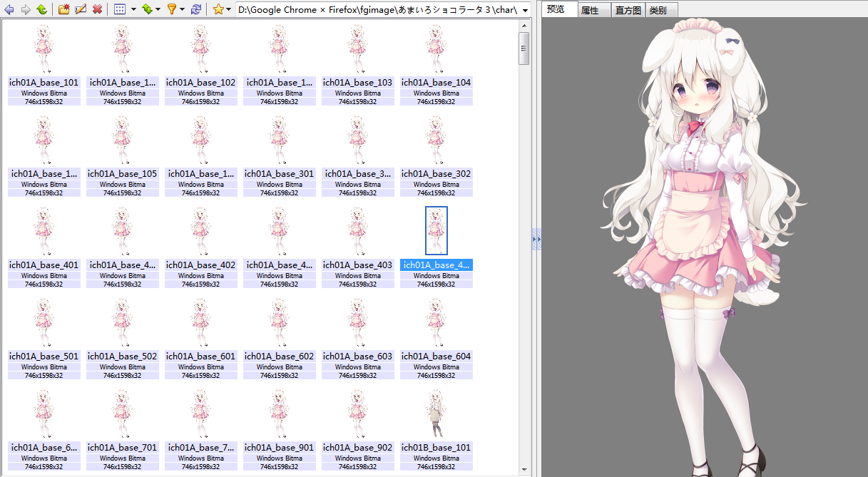This screenshot has height=477, width=868.
Task: Switch to the 类别 tab
Action: pos(661,10)
